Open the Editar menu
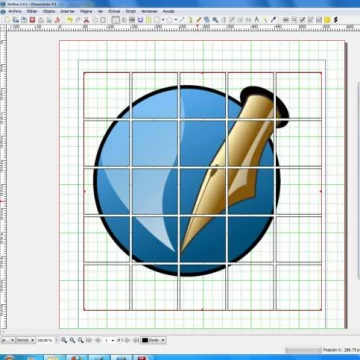This screenshot has width=360, height=360. (x=32, y=11)
